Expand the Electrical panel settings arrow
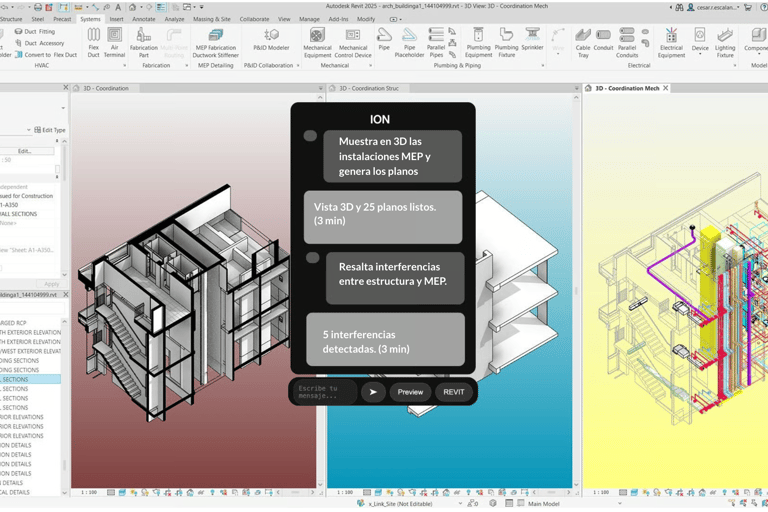Image resolution: width=768 pixels, height=512 pixels. point(735,65)
